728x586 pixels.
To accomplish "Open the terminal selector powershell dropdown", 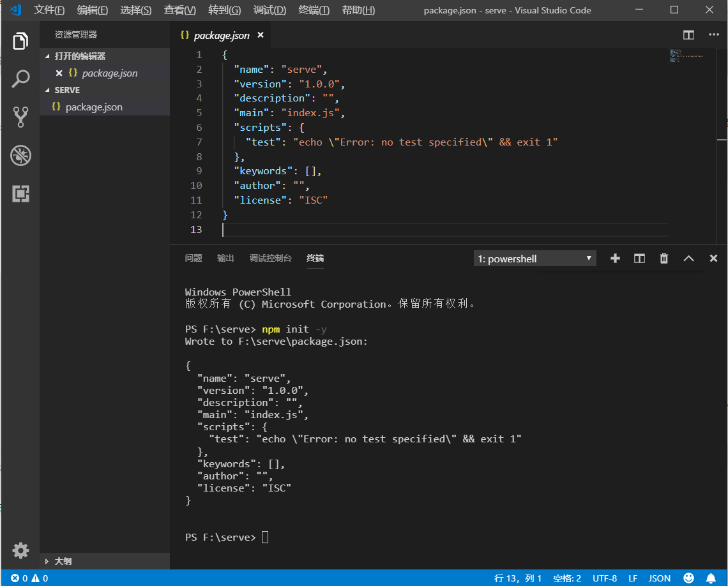I will tap(535, 259).
